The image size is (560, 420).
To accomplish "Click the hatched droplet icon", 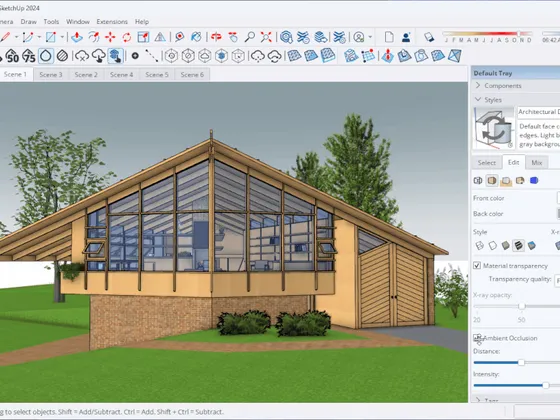I will pyautogui.click(x=62, y=56).
